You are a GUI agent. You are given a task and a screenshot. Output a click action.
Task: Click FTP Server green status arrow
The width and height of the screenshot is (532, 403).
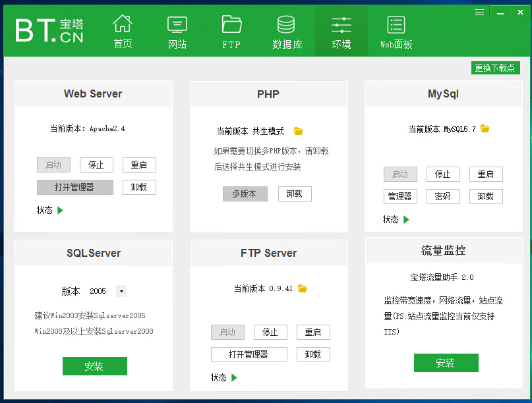[234, 377]
